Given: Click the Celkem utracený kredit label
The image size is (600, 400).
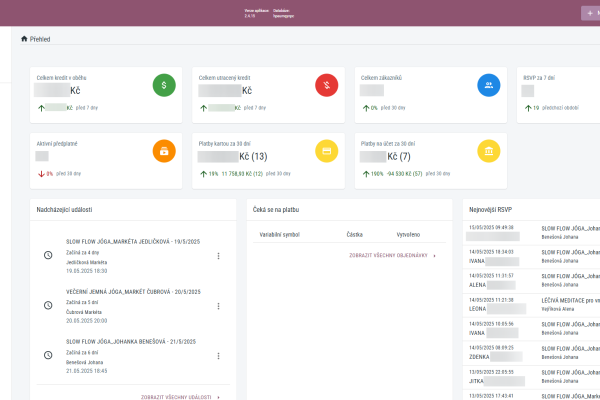Looking at the screenshot, I should pos(224,78).
